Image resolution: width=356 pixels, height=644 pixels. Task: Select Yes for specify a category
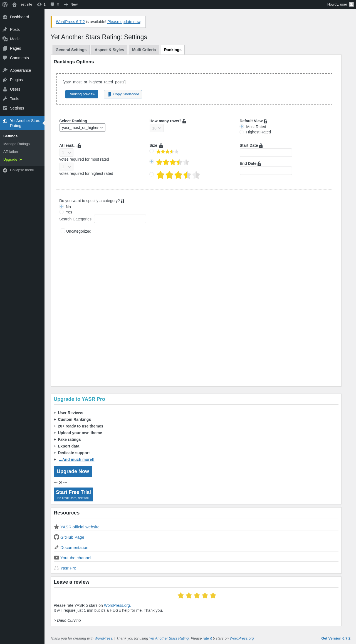(x=61, y=212)
